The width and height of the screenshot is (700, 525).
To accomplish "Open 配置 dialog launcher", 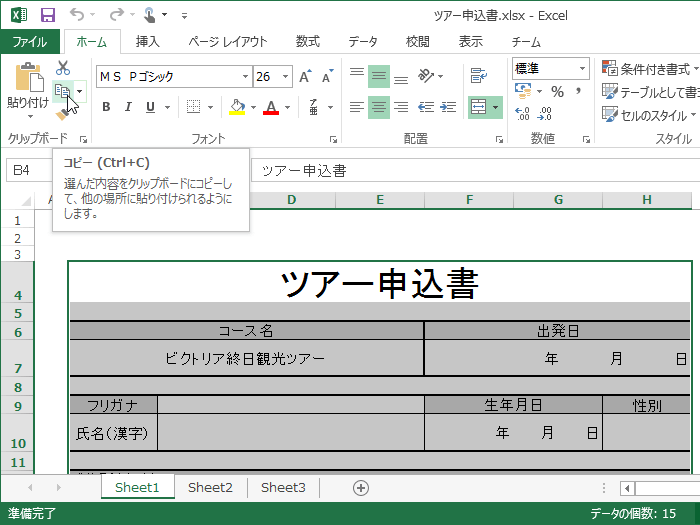I will 499,140.
